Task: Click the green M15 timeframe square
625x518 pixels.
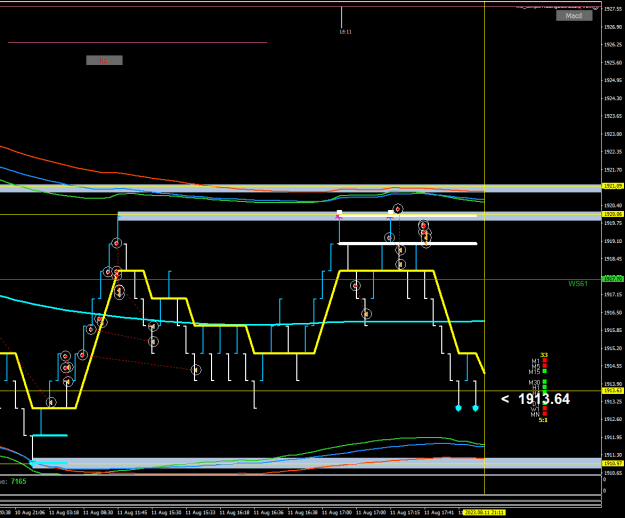Action: click(x=544, y=371)
